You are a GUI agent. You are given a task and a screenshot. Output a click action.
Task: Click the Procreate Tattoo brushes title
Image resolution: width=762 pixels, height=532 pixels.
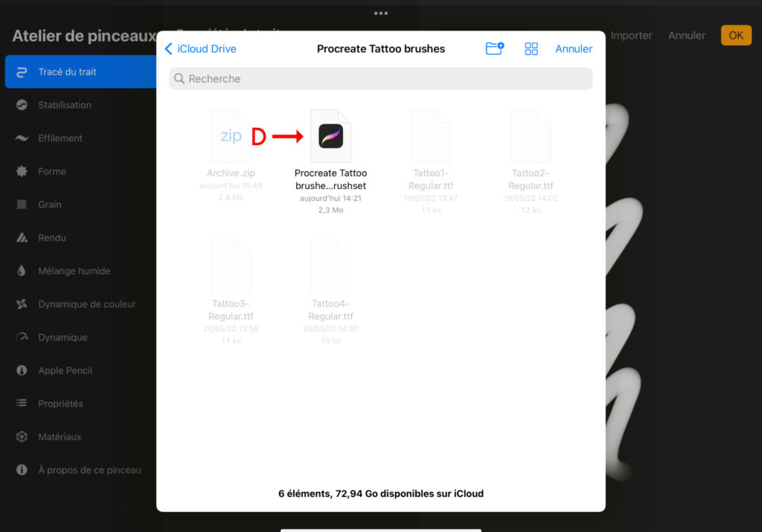click(x=380, y=48)
